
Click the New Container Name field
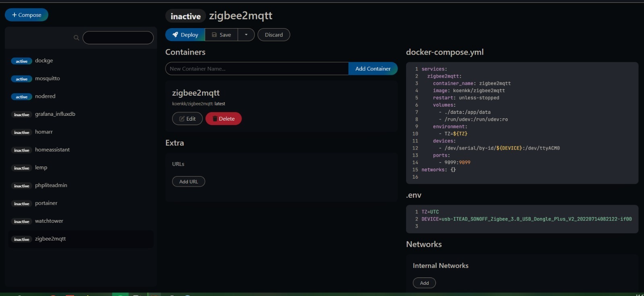click(257, 69)
